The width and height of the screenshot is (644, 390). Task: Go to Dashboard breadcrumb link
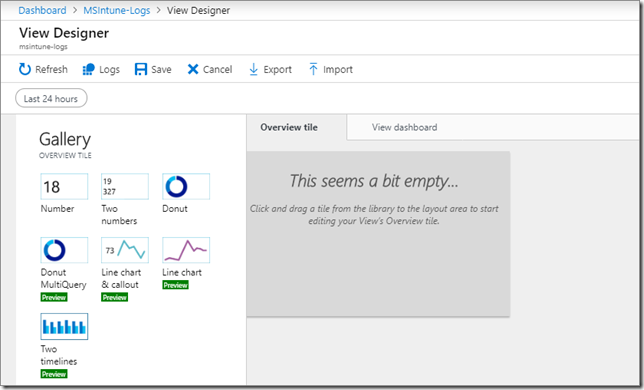click(42, 10)
